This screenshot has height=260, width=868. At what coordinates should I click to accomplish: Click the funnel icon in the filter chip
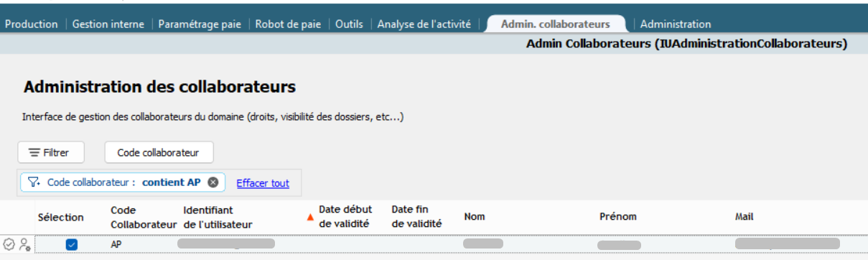(x=34, y=182)
